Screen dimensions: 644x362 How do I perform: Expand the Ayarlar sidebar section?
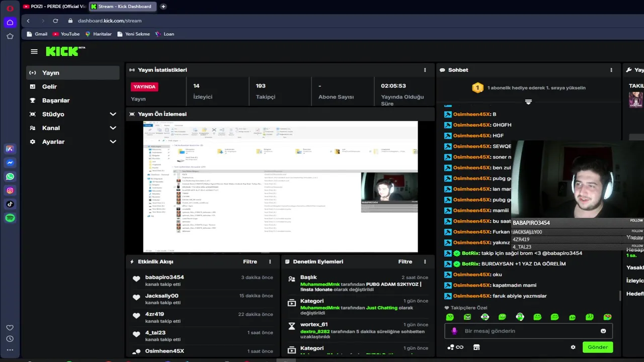pyautogui.click(x=113, y=142)
